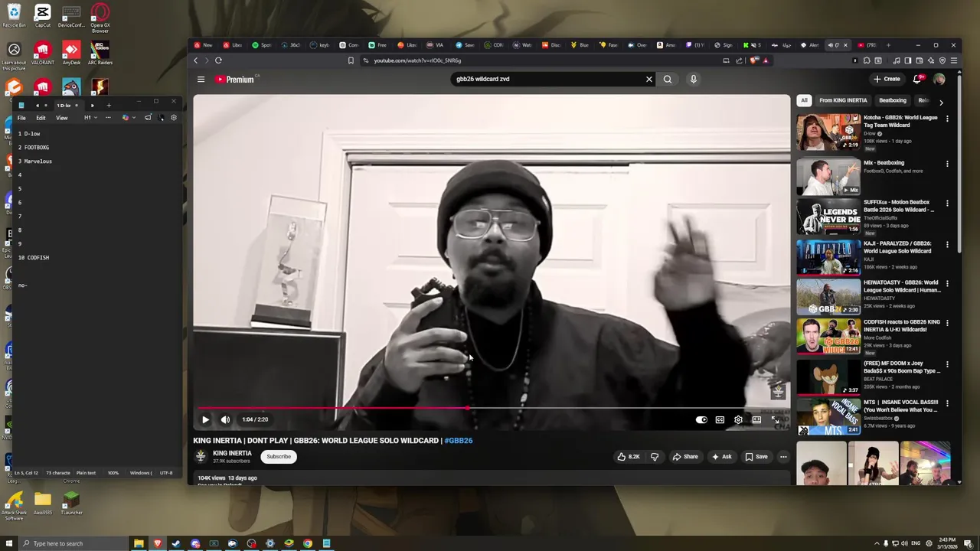Open options for SUFFIXss video

pyautogui.click(x=947, y=204)
